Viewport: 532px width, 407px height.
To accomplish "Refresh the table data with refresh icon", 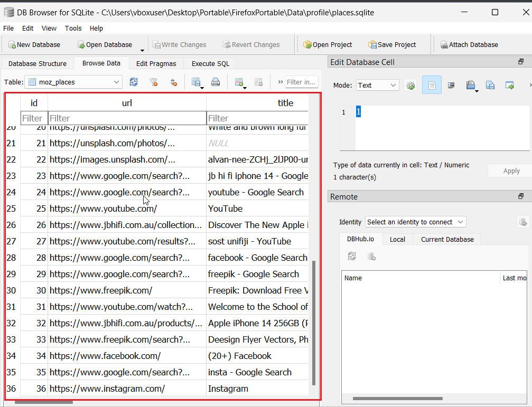I will [134, 82].
